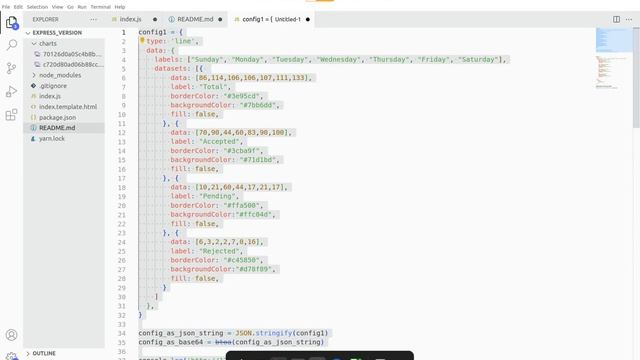Click unsaved dot on Untitled-1 tab
640x360 pixels.
coord(308,19)
